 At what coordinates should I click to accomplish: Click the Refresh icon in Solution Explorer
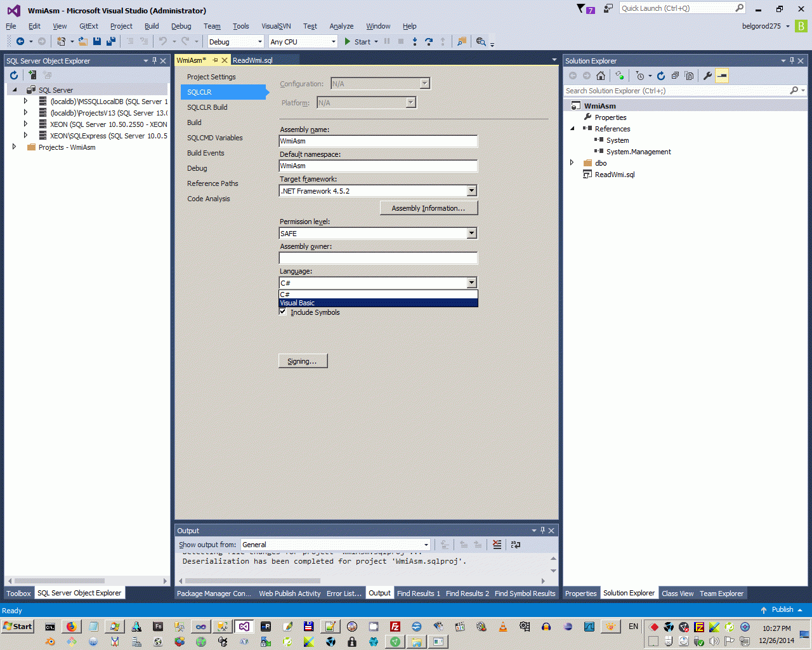[x=661, y=76]
